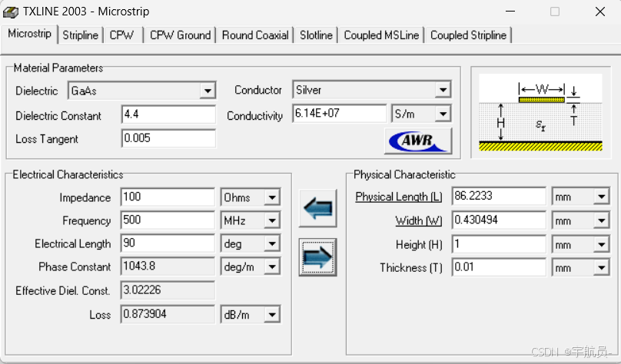Expand the Dielectric GaAs dropdown
The height and width of the screenshot is (364, 621).
click(x=208, y=91)
